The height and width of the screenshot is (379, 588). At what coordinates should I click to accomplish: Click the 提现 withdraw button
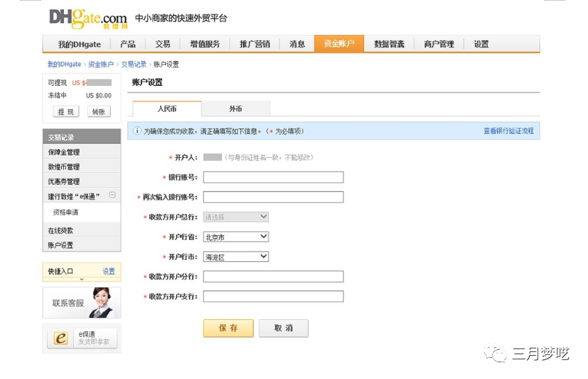(x=65, y=111)
